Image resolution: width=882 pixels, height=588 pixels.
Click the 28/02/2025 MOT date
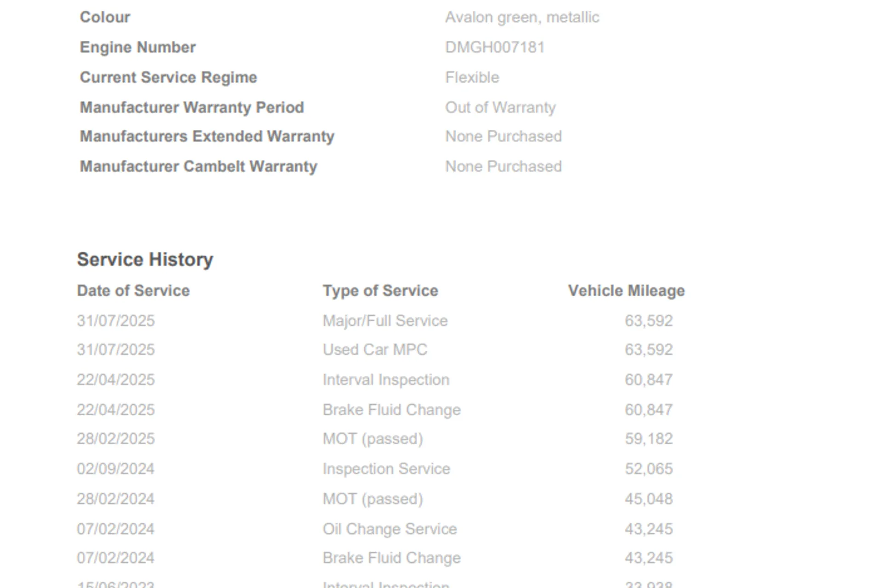[x=116, y=439]
